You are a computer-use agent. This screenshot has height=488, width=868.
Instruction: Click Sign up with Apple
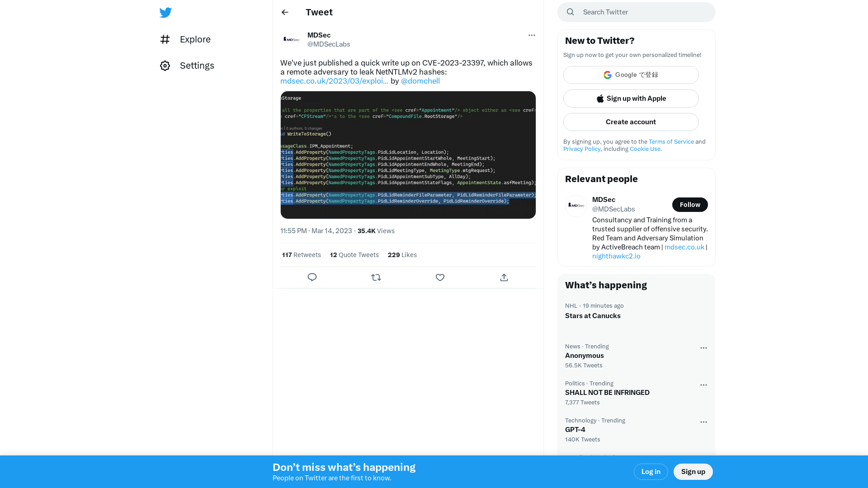click(x=631, y=99)
